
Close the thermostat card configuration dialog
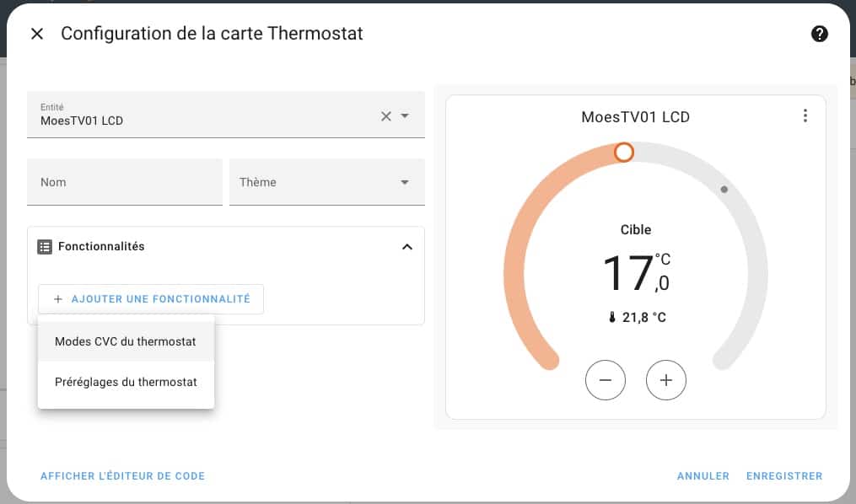pos(37,34)
